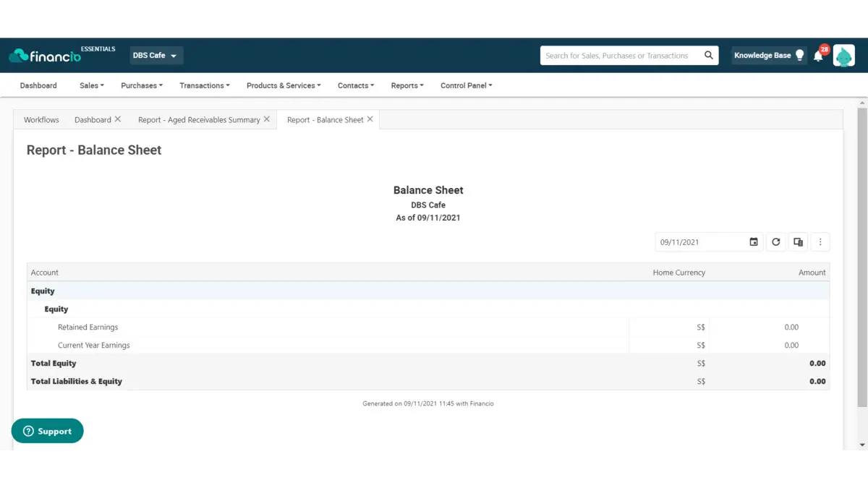The image size is (868, 488).
Task: Close the Dashboard tab
Action: coord(118,119)
